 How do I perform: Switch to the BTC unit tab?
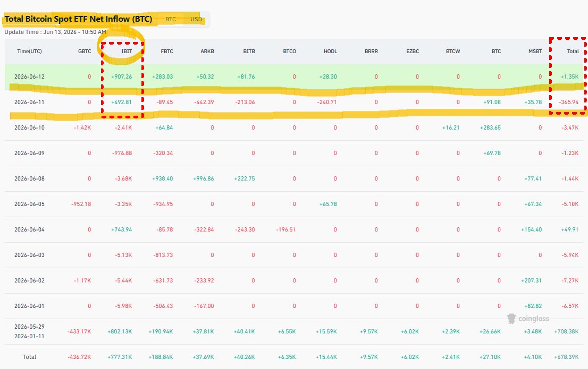pyautogui.click(x=171, y=19)
